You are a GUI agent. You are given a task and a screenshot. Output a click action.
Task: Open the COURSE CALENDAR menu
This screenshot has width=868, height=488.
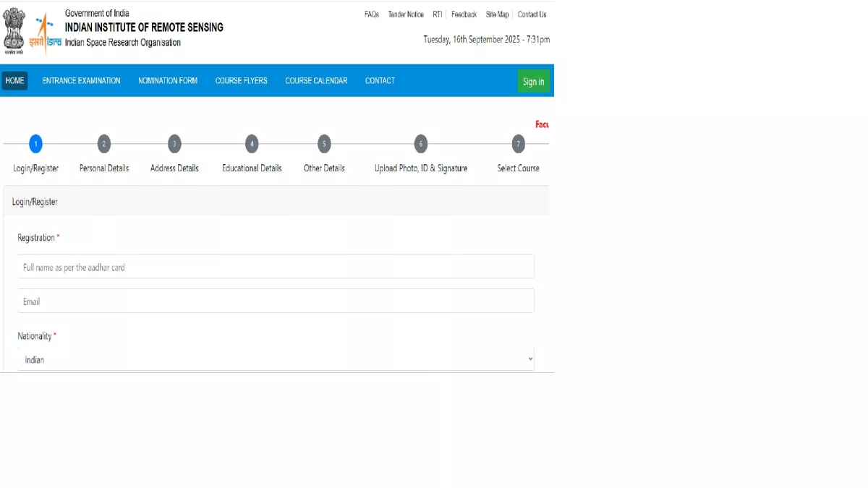pyautogui.click(x=316, y=80)
